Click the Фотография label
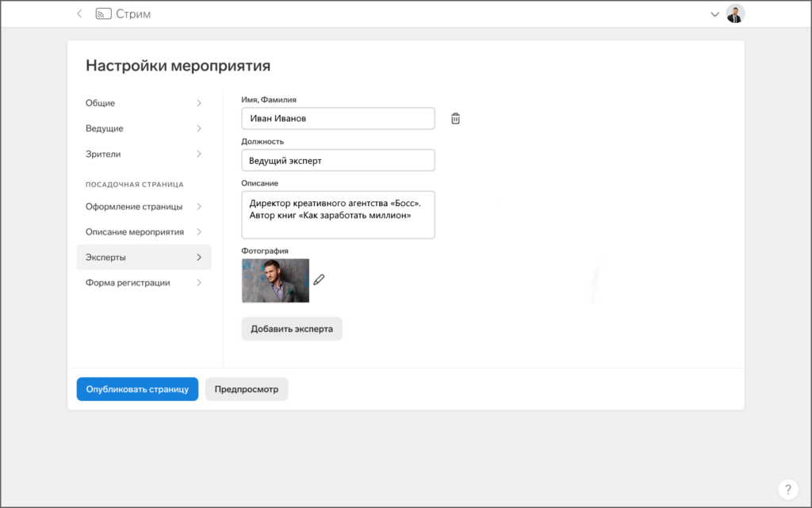The width and height of the screenshot is (812, 508). 265,251
